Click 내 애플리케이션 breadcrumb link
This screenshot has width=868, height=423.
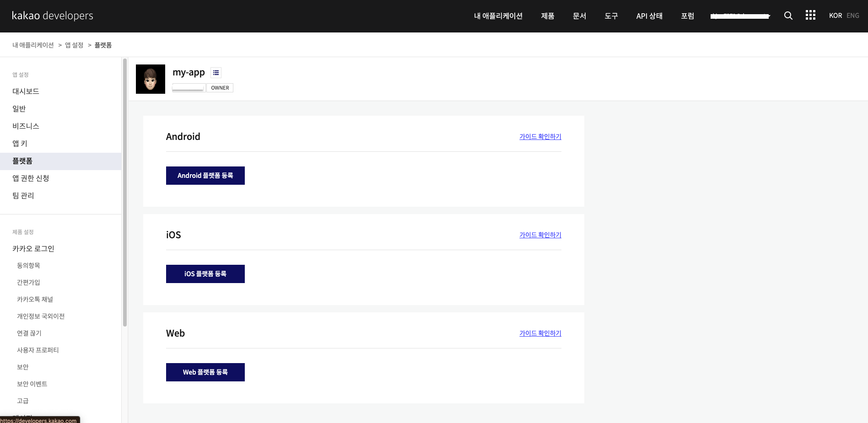click(33, 45)
